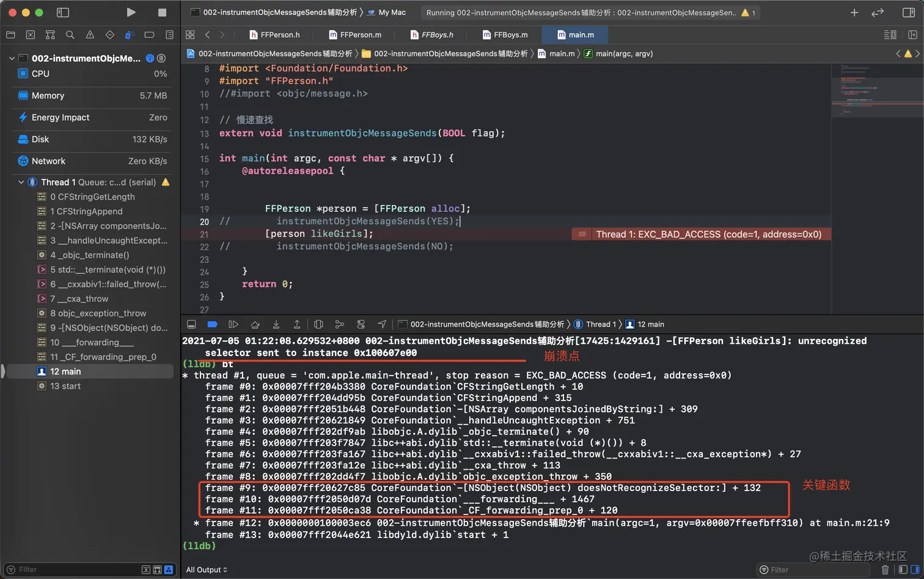The image size is (924, 579).
Task: Click the console Filter field
Action: [813, 570]
